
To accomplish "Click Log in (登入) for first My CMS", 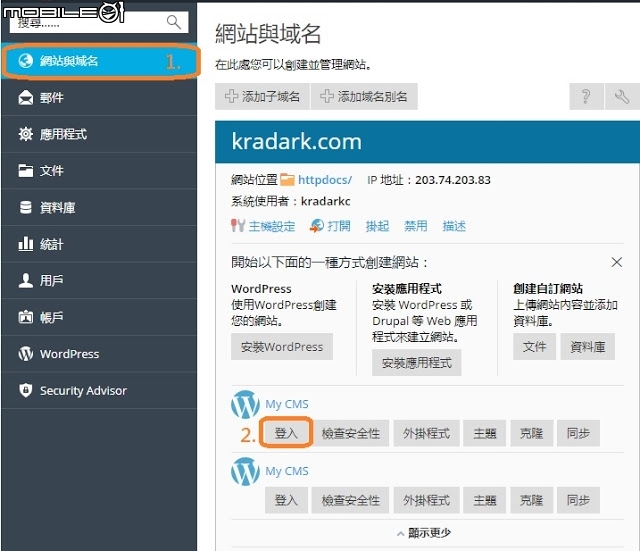I will pyautogui.click(x=286, y=433).
